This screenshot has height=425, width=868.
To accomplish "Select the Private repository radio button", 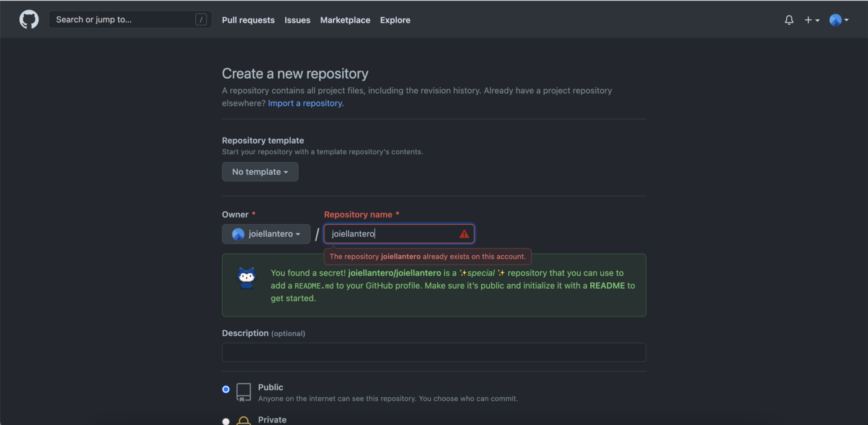I will 226,421.
